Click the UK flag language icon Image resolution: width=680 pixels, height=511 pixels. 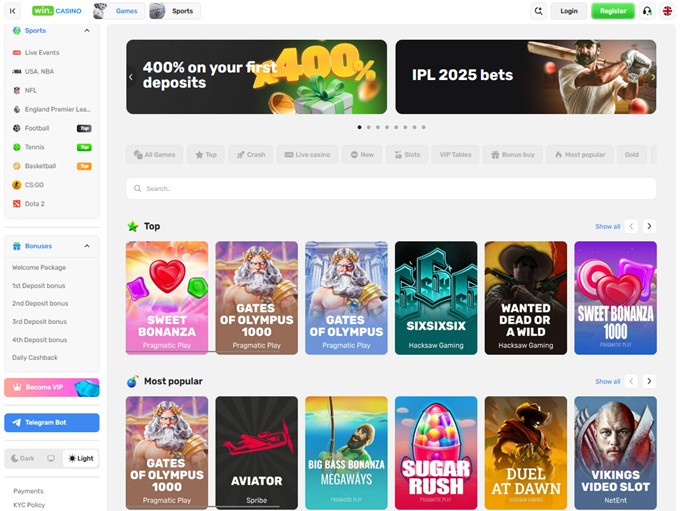click(x=667, y=11)
